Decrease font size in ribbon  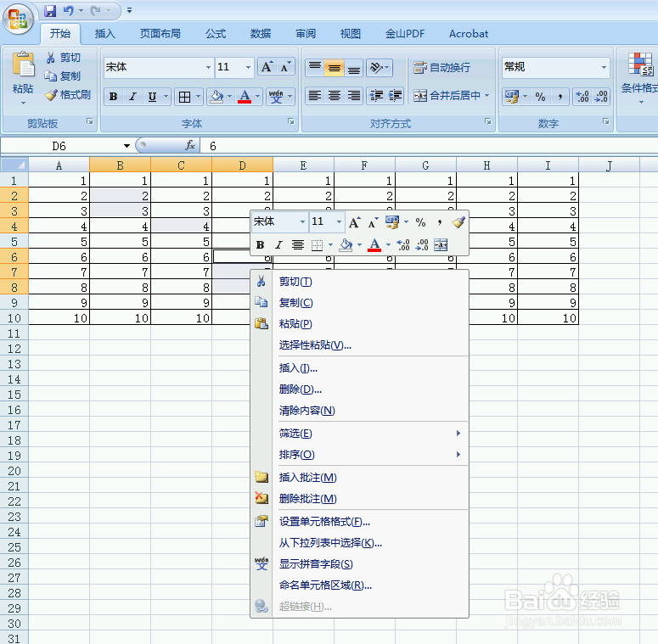pos(286,67)
